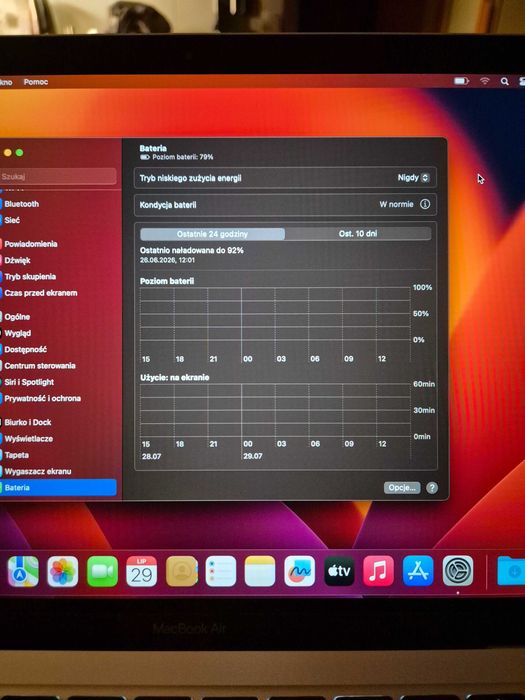The width and height of the screenshot is (525, 700).
Task: Click the green zoom window button
Action: pyautogui.click(x=19, y=153)
